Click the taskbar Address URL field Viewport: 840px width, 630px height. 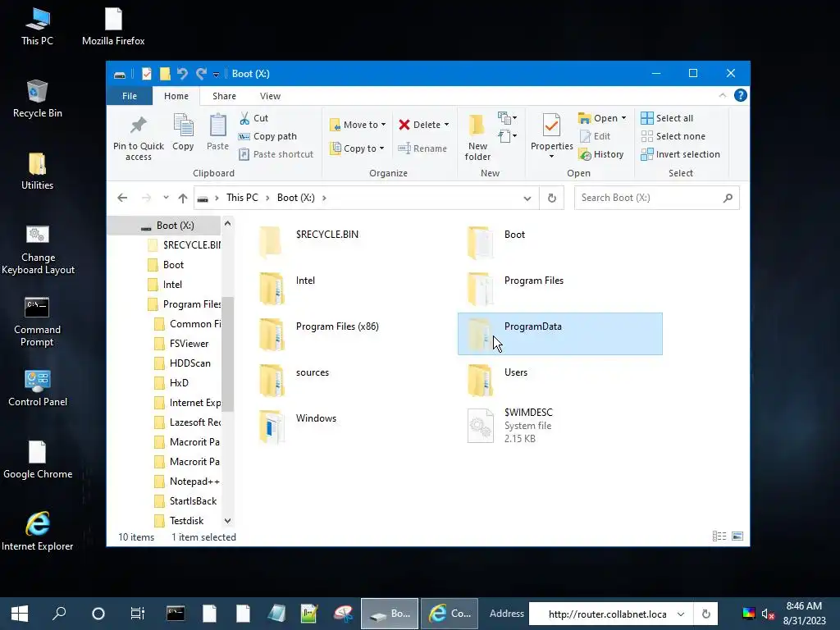point(610,614)
